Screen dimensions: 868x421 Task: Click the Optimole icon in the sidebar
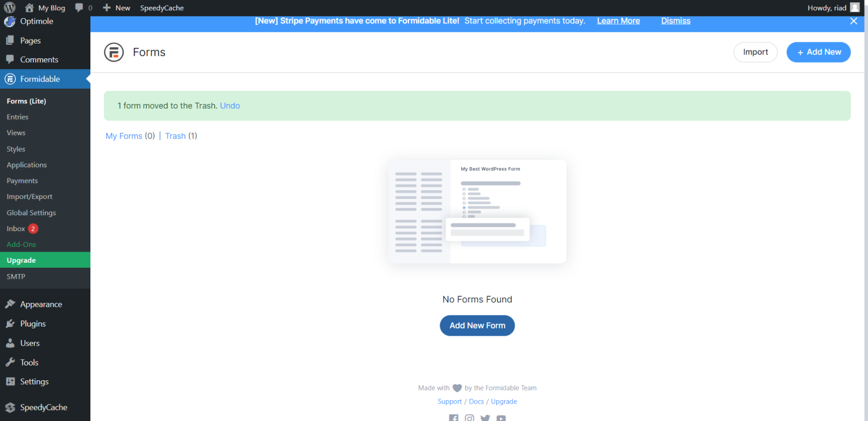[x=10, y=21]
